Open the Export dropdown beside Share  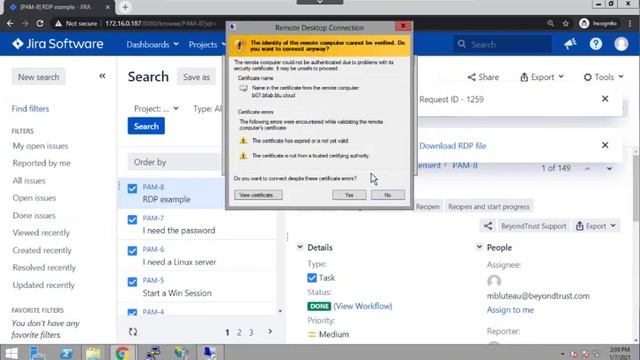(x=542, y=77)
